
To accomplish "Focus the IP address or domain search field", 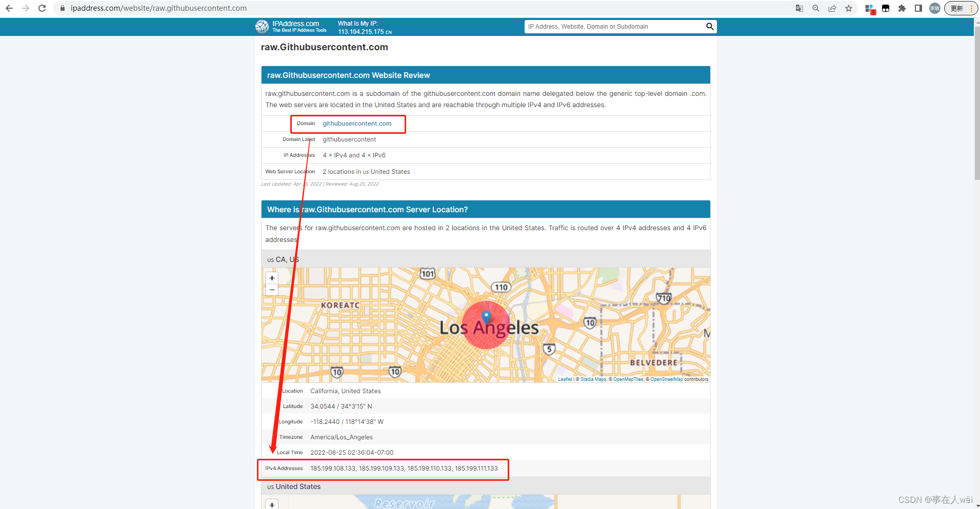I will [615, 27].
